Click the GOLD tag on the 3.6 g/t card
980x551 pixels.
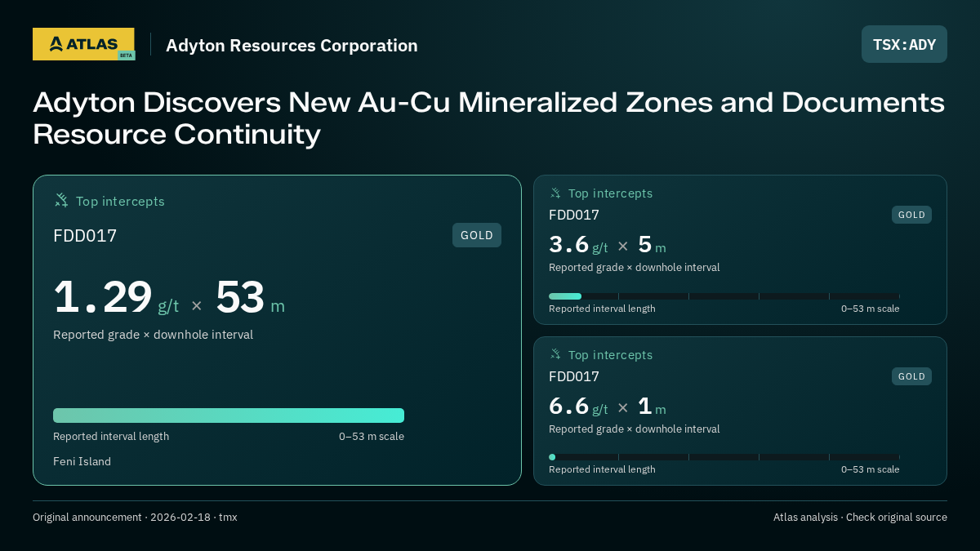(x=911, y=215)
